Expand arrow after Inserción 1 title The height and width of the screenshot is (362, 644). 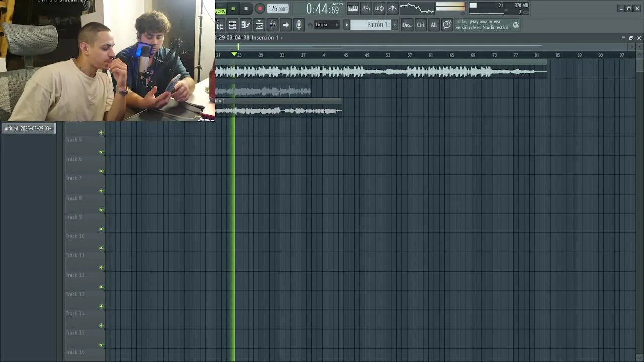[282, 38]
